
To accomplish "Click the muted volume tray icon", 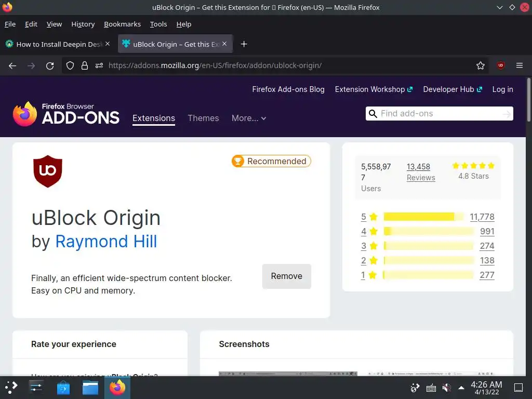I will click(x=447, y=388).
